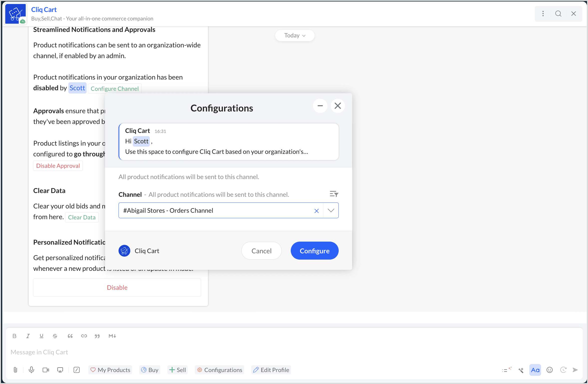Insert hyperlink using link icon
The width and height of the screenshot is (588, 384).
[x=84, y=336]
